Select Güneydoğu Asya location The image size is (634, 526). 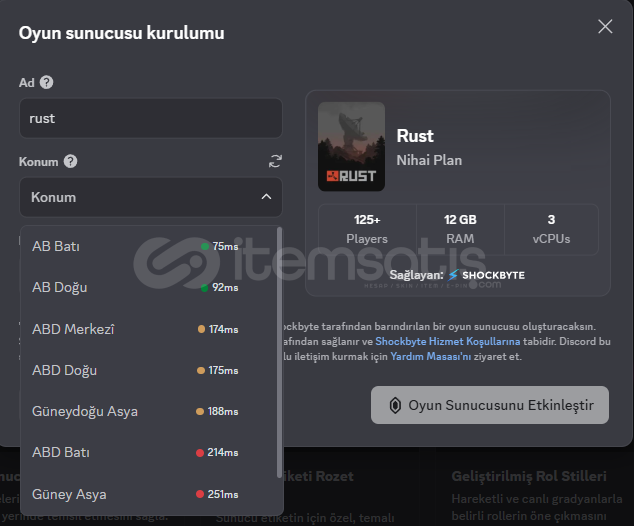[149, 412]
